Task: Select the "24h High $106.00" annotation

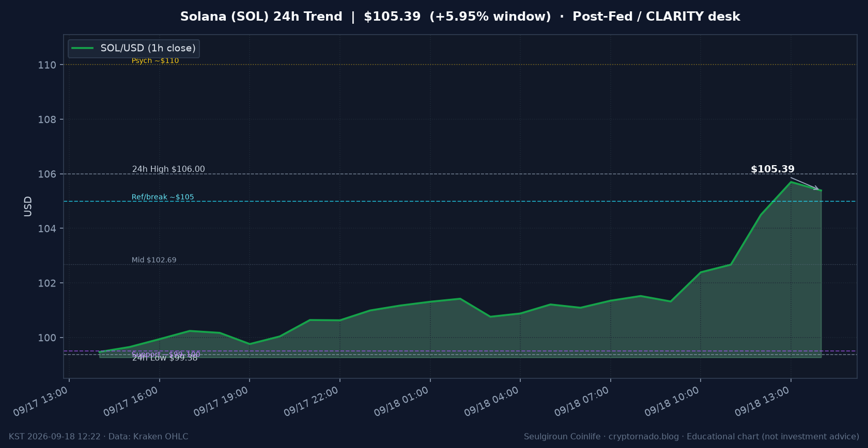Action: [x=168, y=169]
